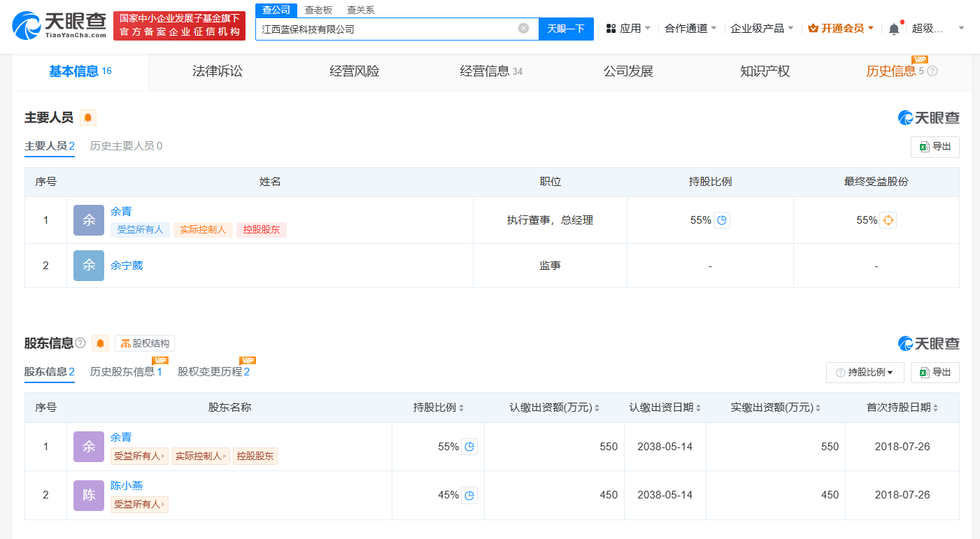980x539 pixels.
Task: Select the 查公司 search tab
Action: tap(276, 10)
